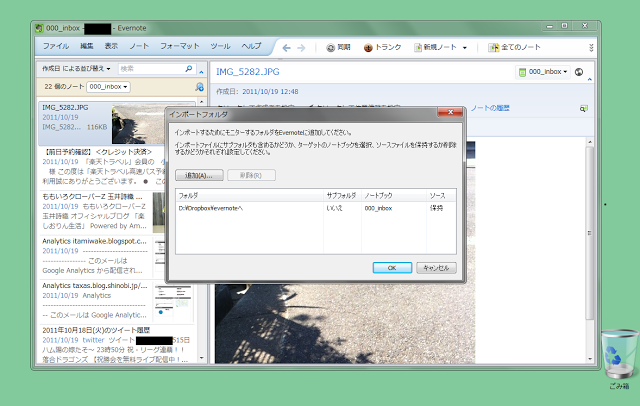The height and width of the screenshot is (406, 640).
Task: Select the Analytics taxas.blog.shinobi.jp note
Action: [x=117, y=300]
